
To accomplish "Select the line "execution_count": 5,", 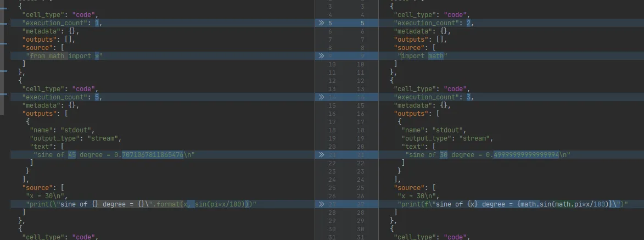I will click(62, 97).
